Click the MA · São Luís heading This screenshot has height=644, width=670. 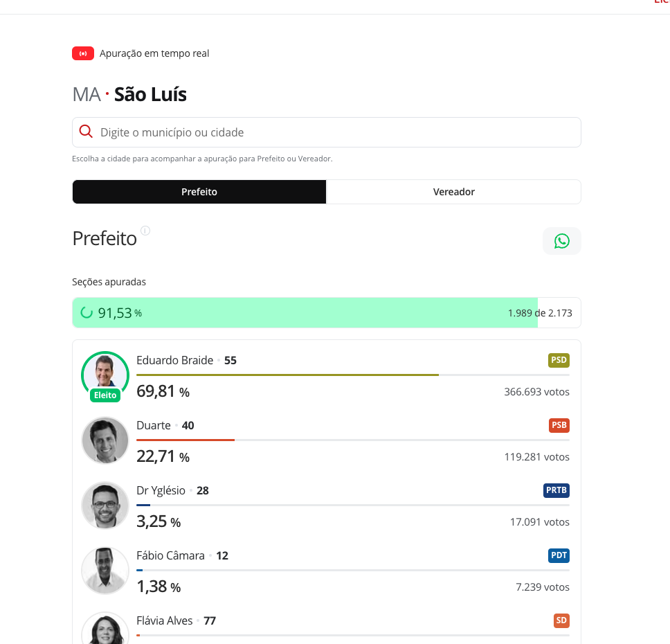[129, 94]
